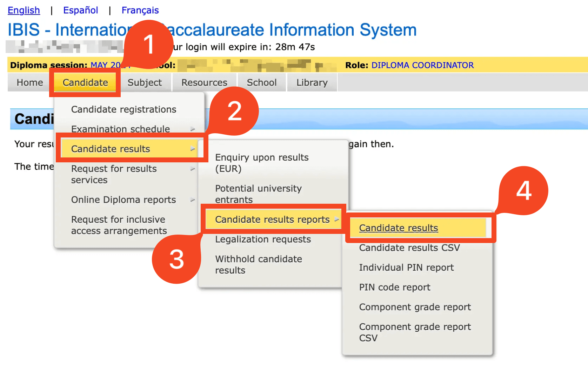This screenshot has width=588, height=371.
Task: Switch language to English
Action: point(24,10)
